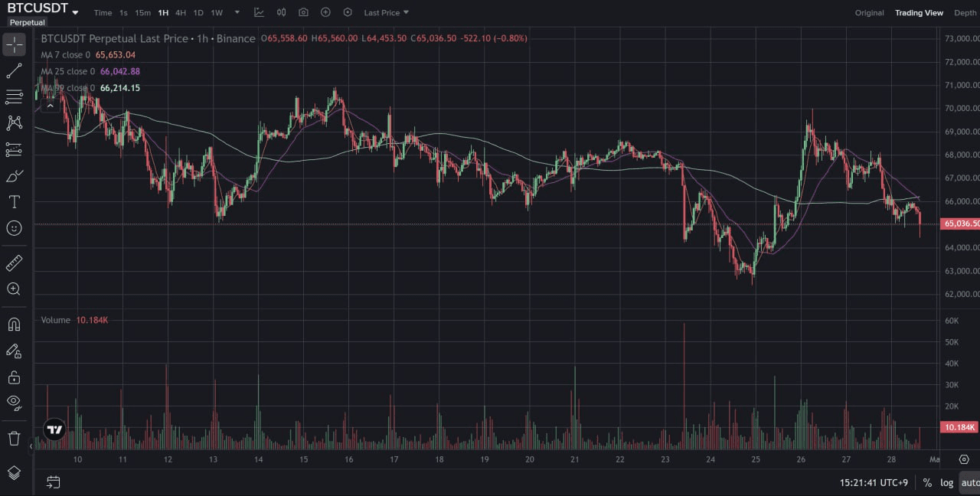Image resolution: width=980 pixels, height=496 pixels.
Task: Select the 15m timeframe
Action: coord(142,12)
